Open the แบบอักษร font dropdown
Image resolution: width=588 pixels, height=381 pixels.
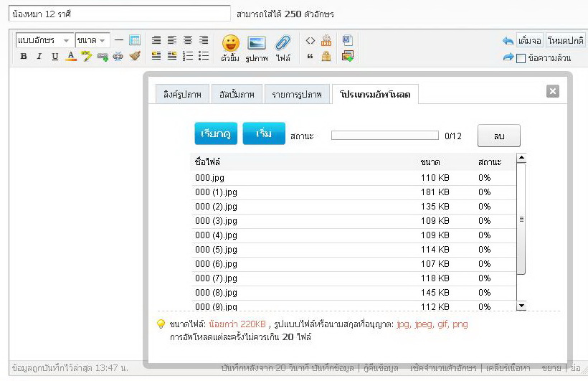pyautogui.click(x=44, y=39)
